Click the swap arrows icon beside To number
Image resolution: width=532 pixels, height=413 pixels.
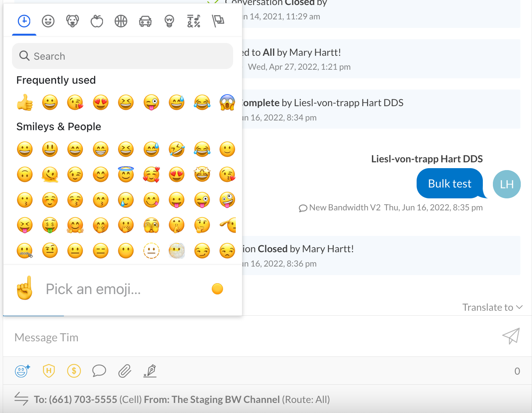(x=21, y=399)
